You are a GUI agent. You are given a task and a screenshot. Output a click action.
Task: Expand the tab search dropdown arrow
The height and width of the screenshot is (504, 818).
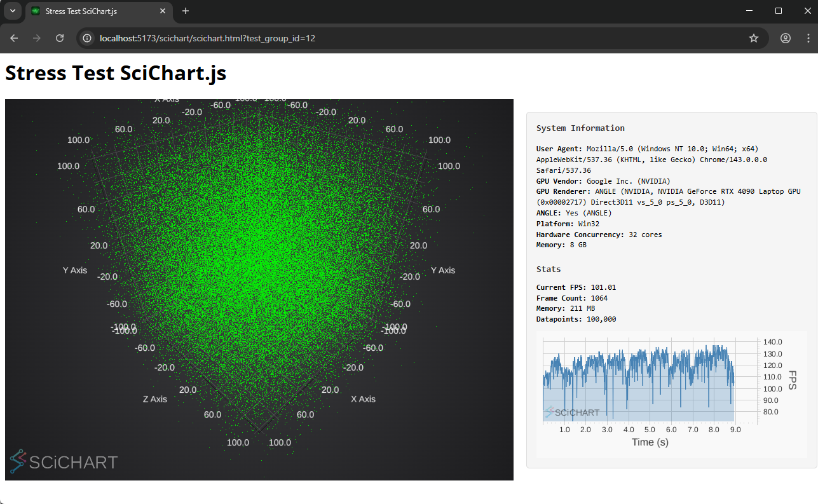(x=12, y=11)
